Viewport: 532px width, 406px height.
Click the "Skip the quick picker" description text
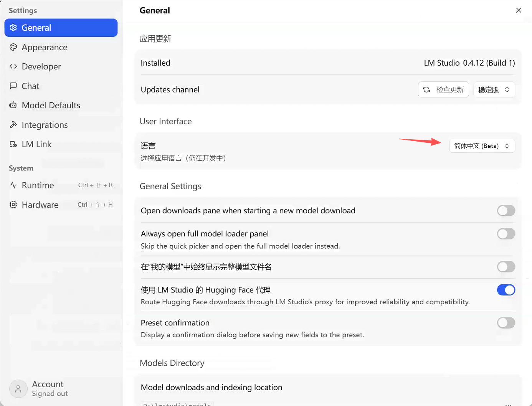240,246
